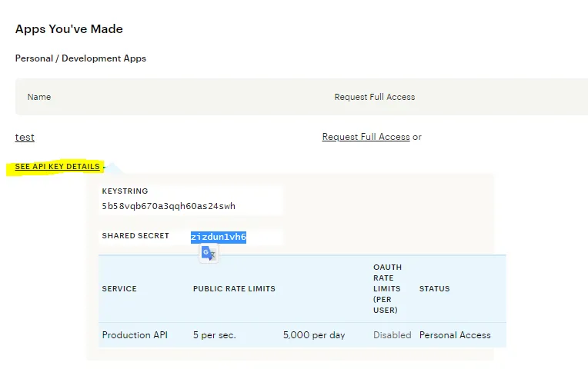Click the 5,000 per day limit value

pyautogui.click(x=314, y=335)
